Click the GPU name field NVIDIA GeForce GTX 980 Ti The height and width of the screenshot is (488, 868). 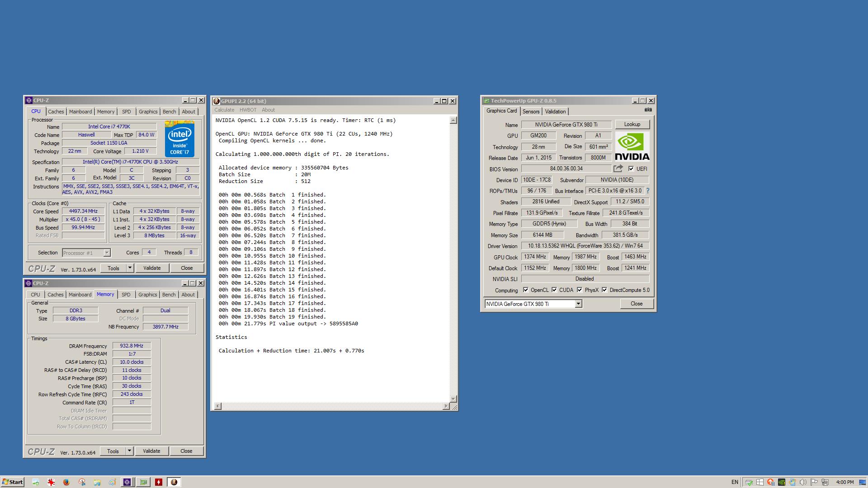(x=566, y=125)
